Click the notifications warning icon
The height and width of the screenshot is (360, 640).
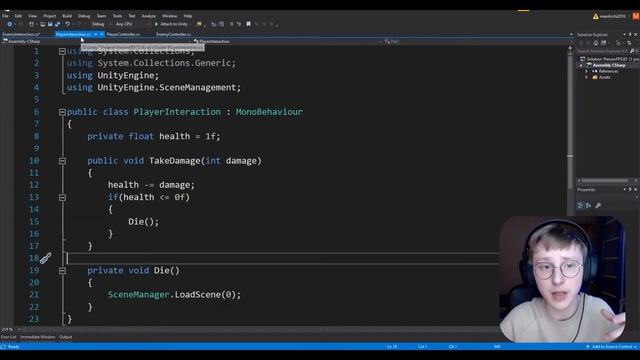(x=596, y=16)
